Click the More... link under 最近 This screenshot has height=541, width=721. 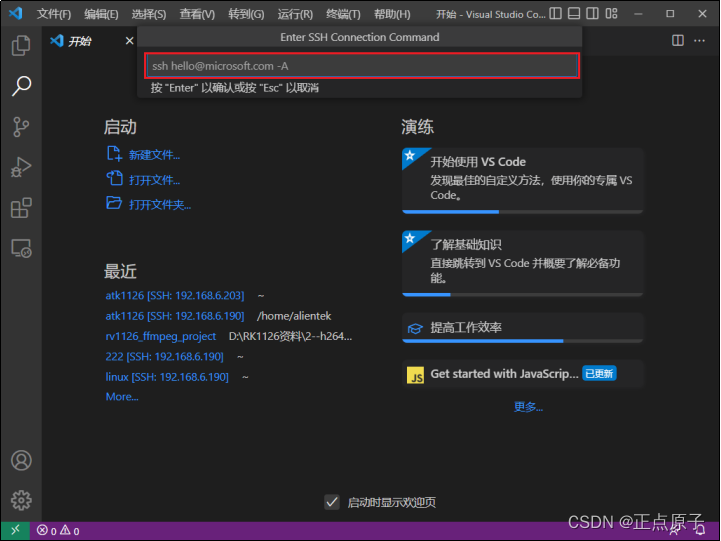click(122, 396)
